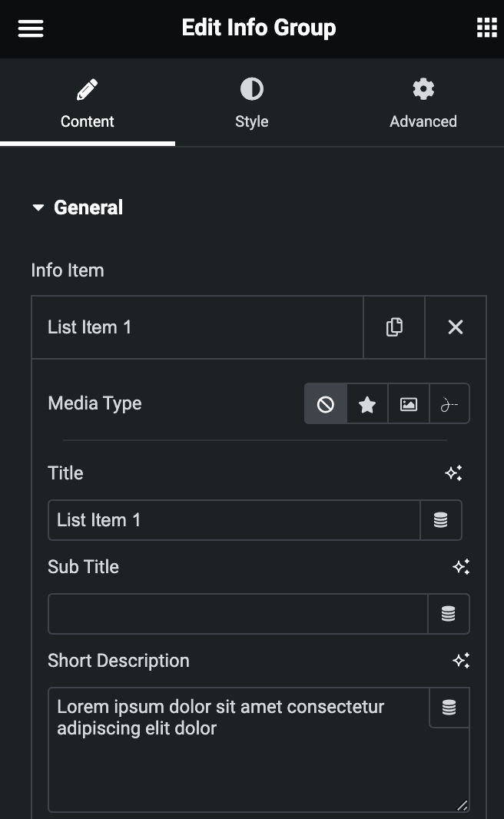Screen dimensions: 504x819
Task: Remove List Item 1
Action: (456, 327)
